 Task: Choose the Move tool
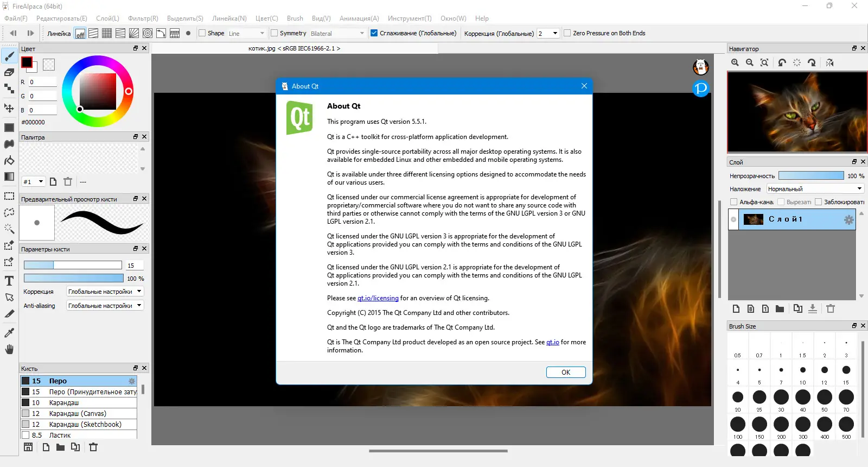coord(9,108)
